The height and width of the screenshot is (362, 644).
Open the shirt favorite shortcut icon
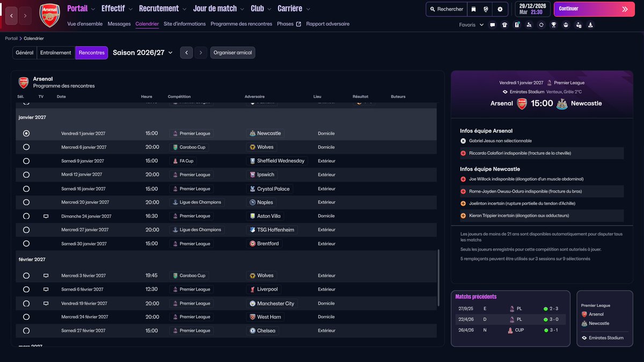pos(504,25)
